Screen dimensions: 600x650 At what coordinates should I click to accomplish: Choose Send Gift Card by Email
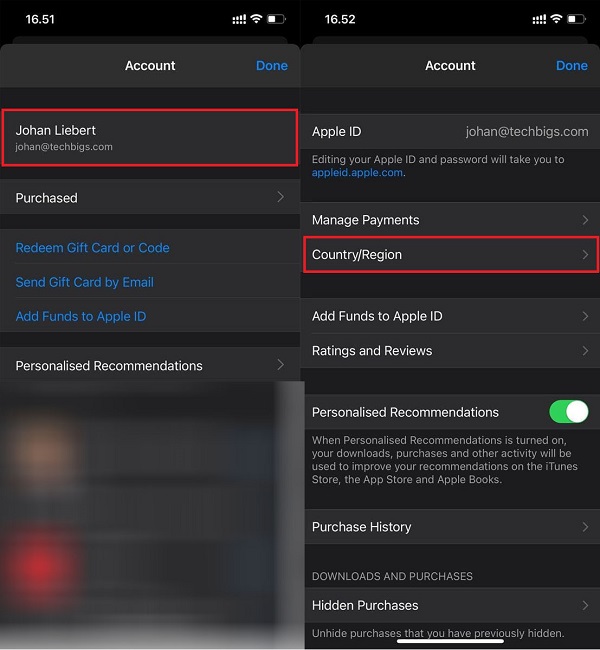84,282
